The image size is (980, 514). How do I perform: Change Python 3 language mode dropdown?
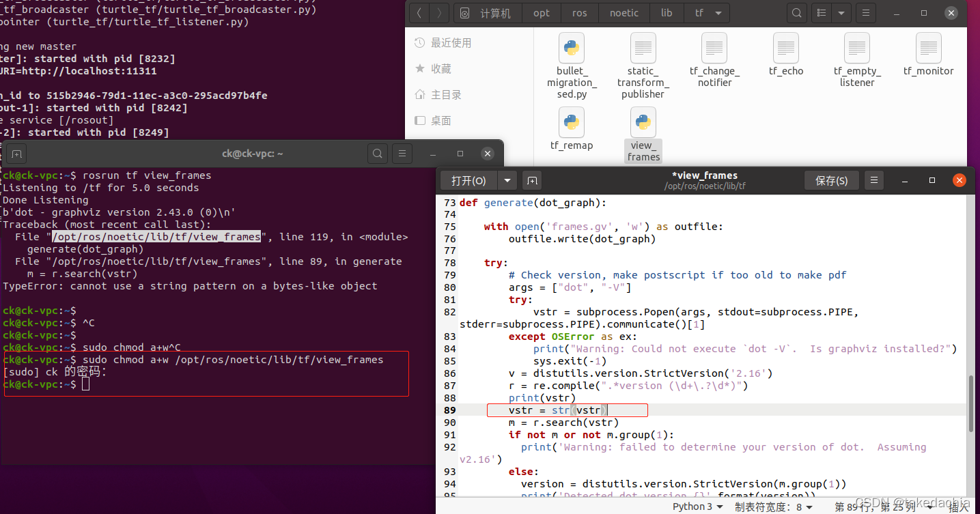click(x=697, y=506)
